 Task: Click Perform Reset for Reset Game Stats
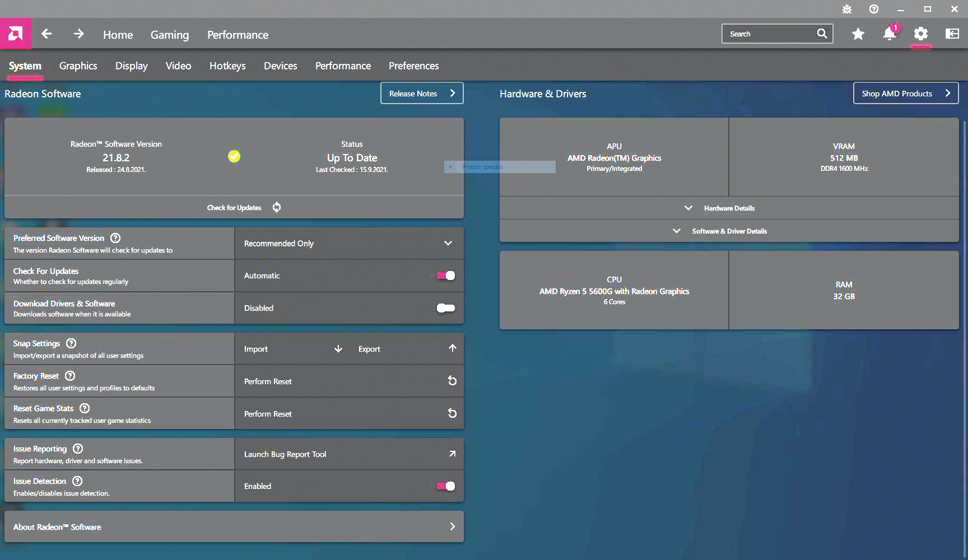(x=349, y=414)
